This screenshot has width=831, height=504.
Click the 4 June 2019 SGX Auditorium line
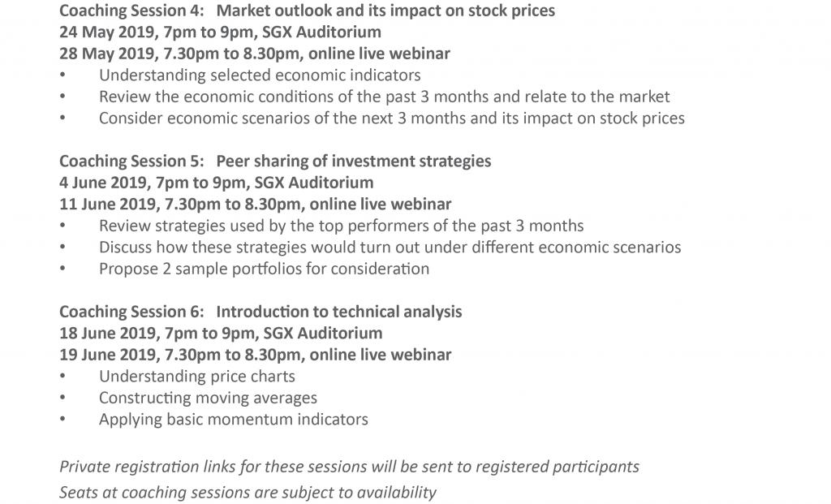(x=216, y=183)
